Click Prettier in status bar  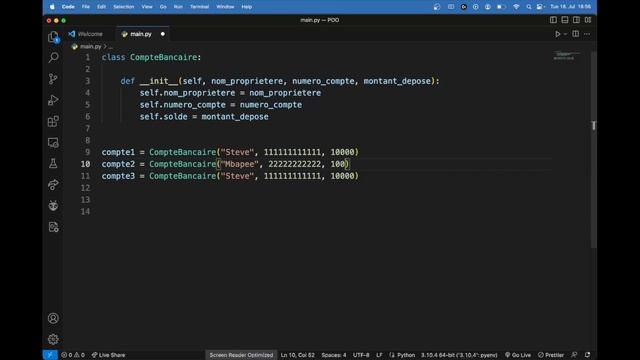tap(551, 355)
